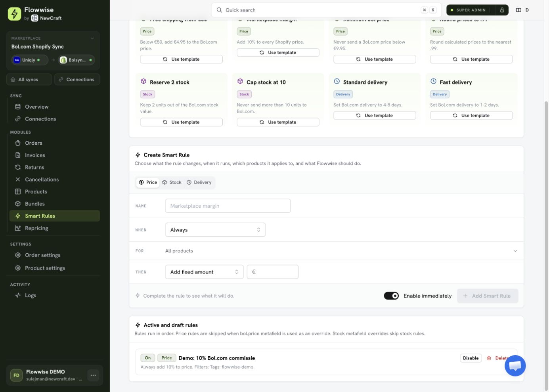Click the Product settings gear icon
This screenshot has width=549, height=392.
click(18, 268)
